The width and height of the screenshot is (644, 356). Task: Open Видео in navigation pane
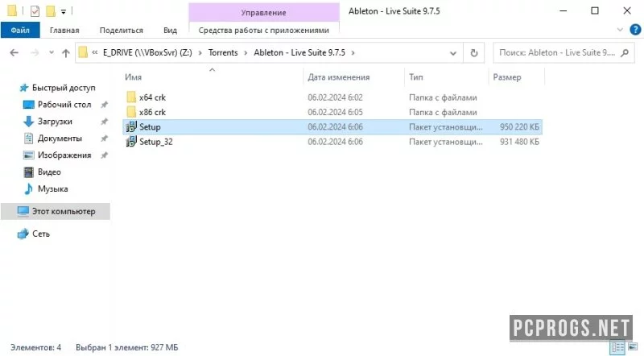click(x=49, y=172)
